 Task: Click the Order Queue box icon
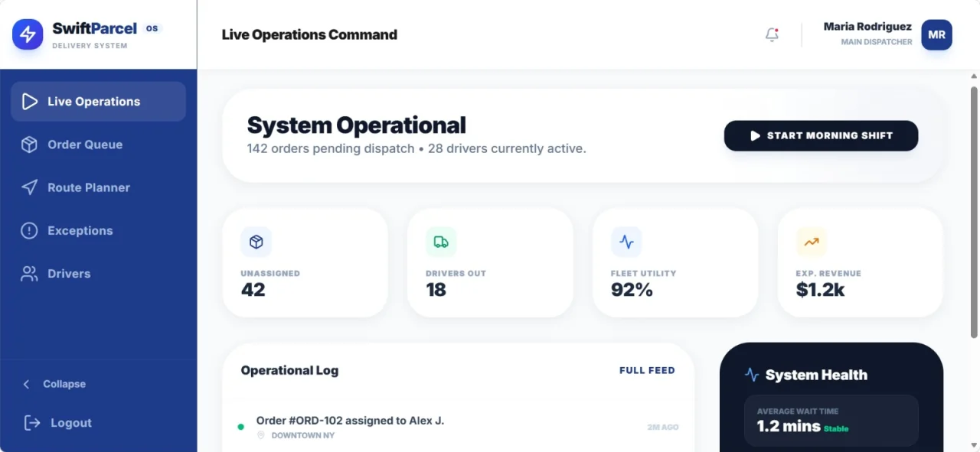point(29,145)
